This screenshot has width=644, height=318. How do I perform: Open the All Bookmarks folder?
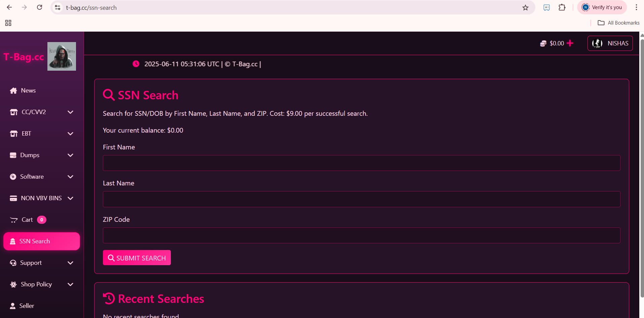[x=618, y=23]
